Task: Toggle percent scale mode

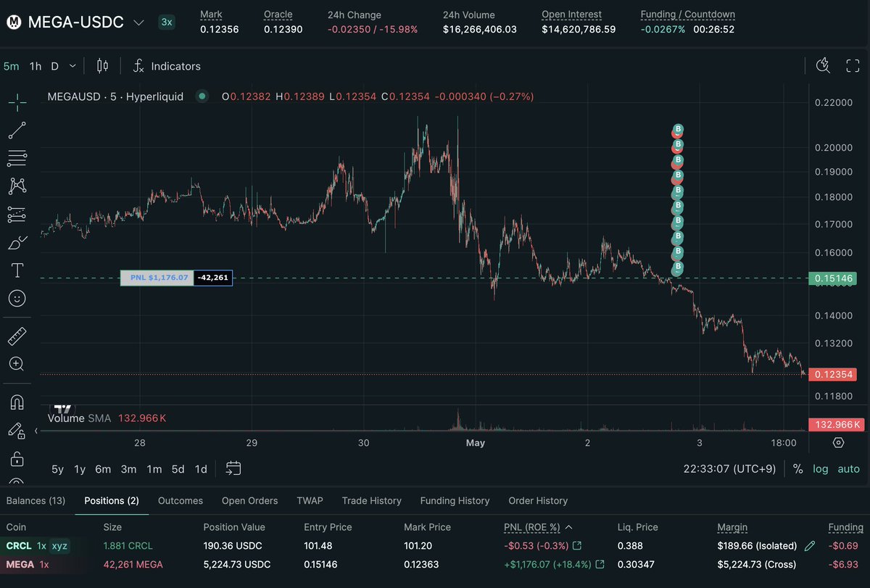Action: coord(798,469)
